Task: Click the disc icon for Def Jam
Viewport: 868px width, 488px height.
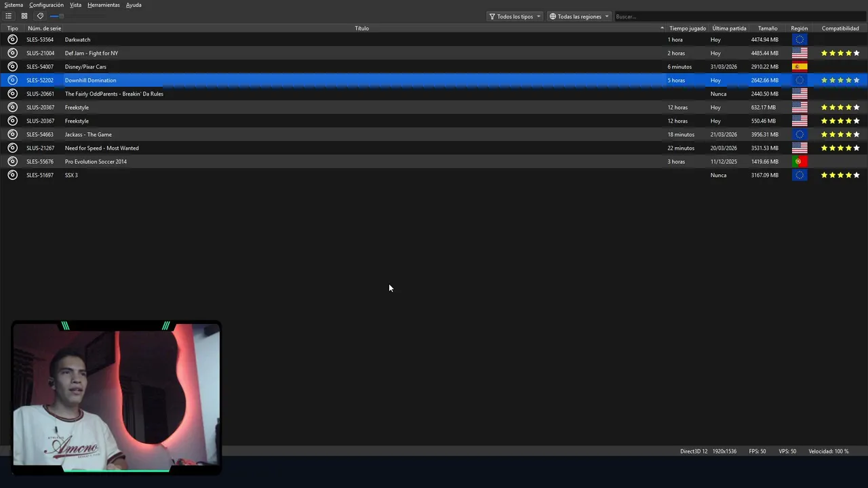Action: click(x=12, y=53)
